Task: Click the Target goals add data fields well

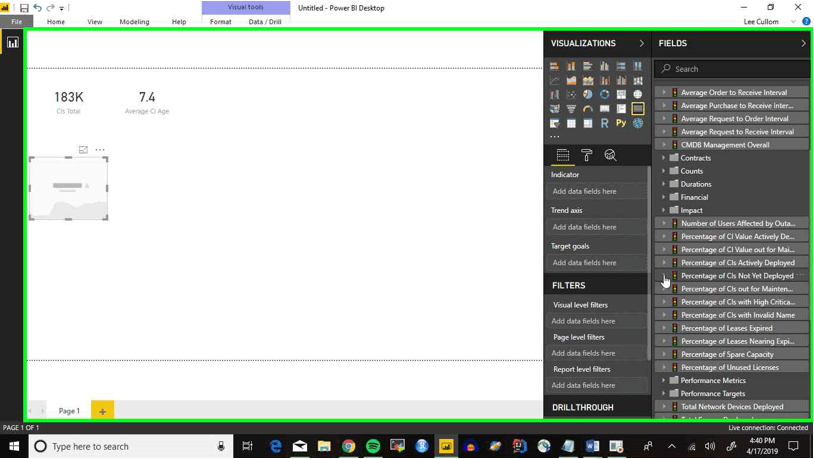Action: [x=597, y=263]
